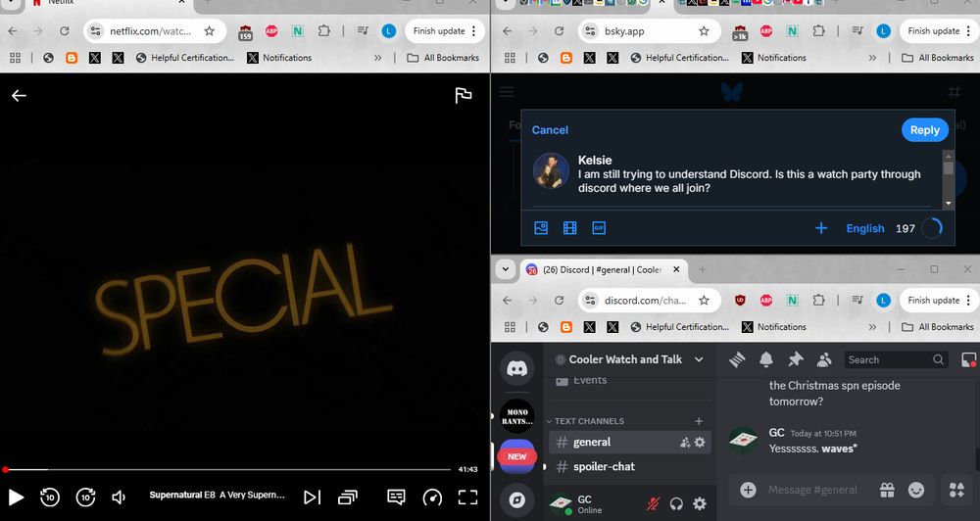Create a channel with plus beside TEXT CHANNELS
This screenshot has height=521, width=980.
699,421
